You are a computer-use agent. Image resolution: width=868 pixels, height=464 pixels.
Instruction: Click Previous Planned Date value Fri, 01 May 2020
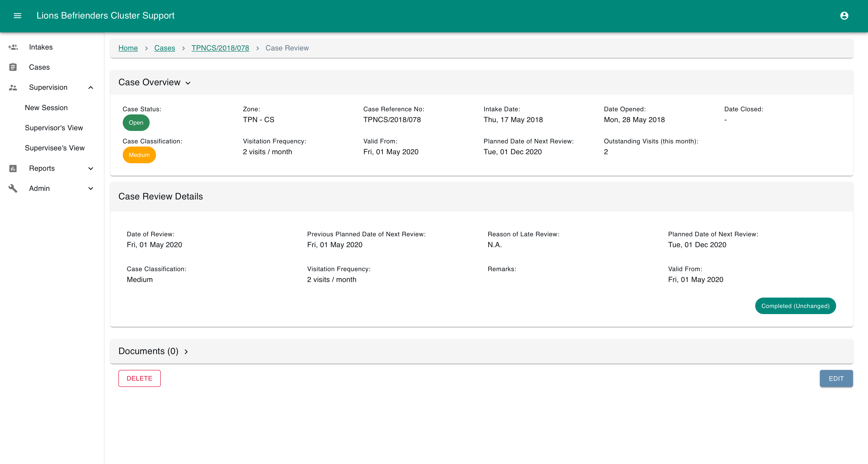[335, 245]
